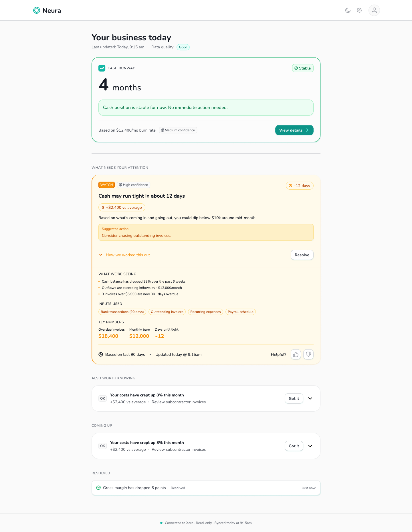This screenshot has height=532, width=412.
Task: Open the user profile avatar
Action: (374, 10)
